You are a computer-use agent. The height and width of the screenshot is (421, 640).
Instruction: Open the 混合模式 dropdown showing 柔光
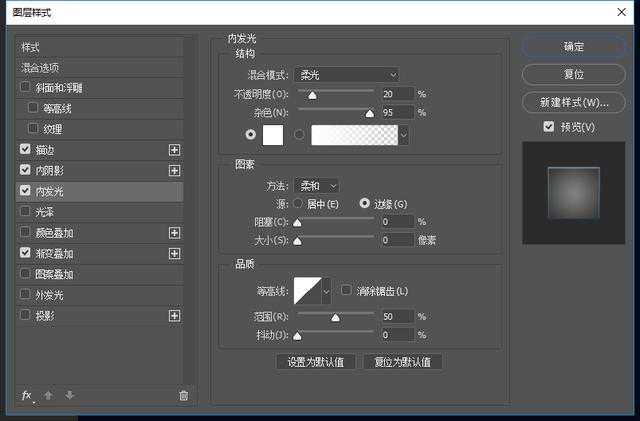click(348, 75)
